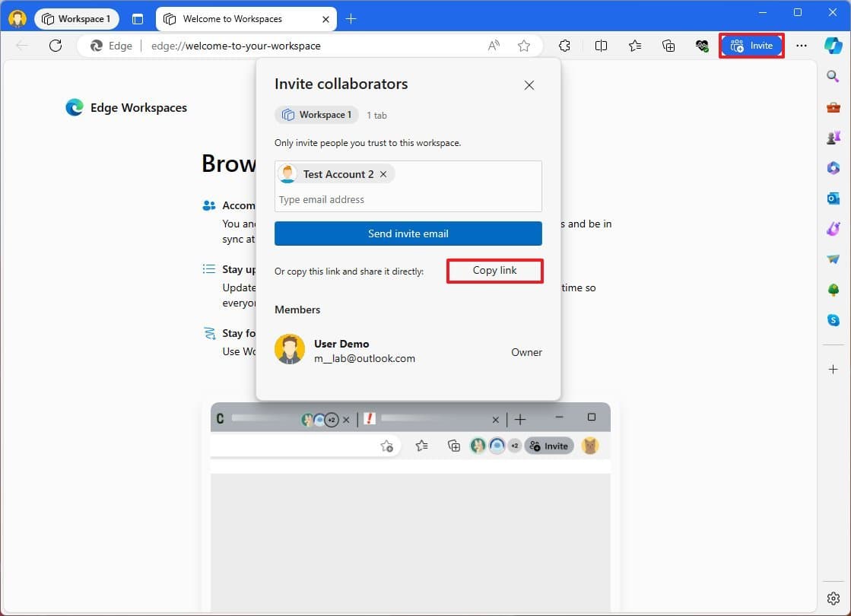Screen dimensions: 851x616
Task: Open the Favorites list icon
Action: point(635,46)
